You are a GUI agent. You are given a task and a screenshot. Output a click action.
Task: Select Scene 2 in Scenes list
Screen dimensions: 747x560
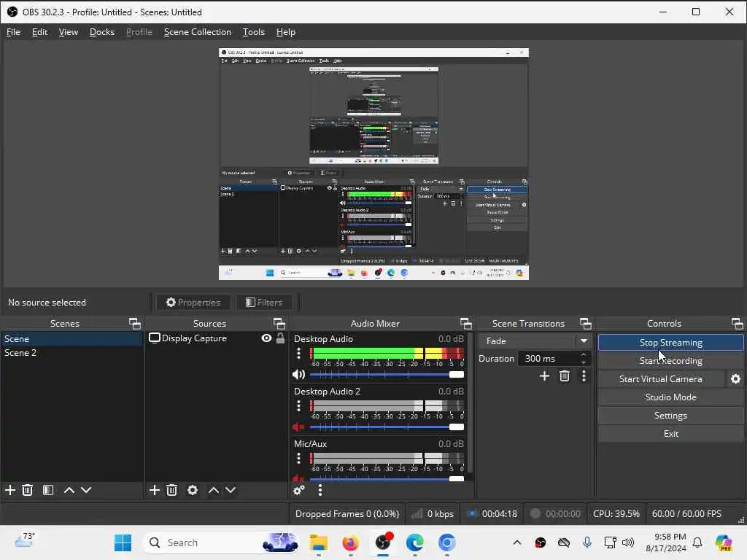pyautogui.click(x=71, y=353)
